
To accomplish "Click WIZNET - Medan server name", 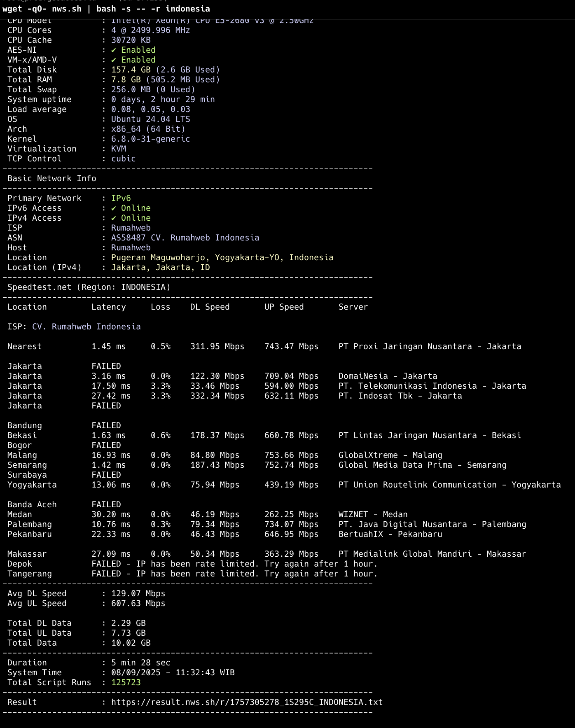I will 373,514.
